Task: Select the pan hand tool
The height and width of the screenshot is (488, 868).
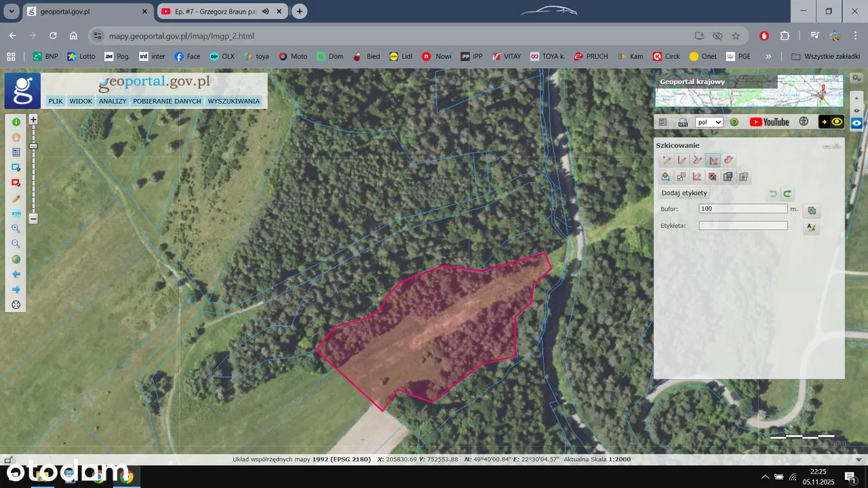Action: pyautogui.click(x=16, y=137)
